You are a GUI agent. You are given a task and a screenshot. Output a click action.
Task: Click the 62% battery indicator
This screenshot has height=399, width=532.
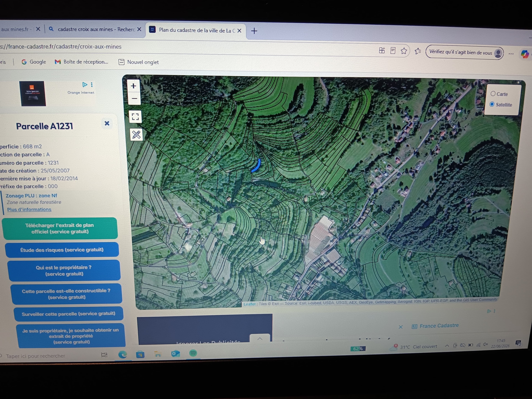pyautogui.click(x=358, y=348)
